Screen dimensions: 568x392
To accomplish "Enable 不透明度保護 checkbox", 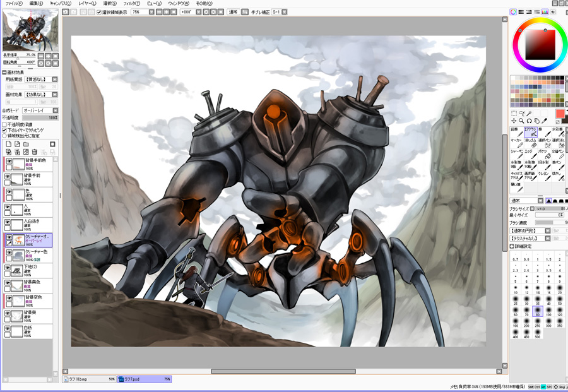I will point(4,125).
